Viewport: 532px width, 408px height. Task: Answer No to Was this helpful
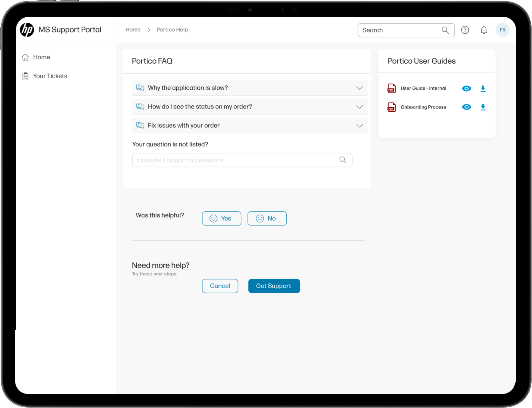tap(267, 219)
